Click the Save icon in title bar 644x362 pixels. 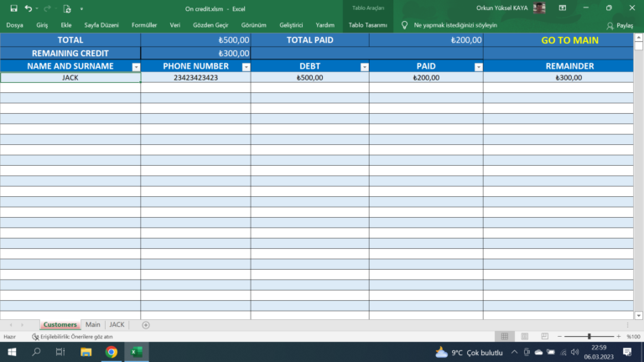click(13, 8)
